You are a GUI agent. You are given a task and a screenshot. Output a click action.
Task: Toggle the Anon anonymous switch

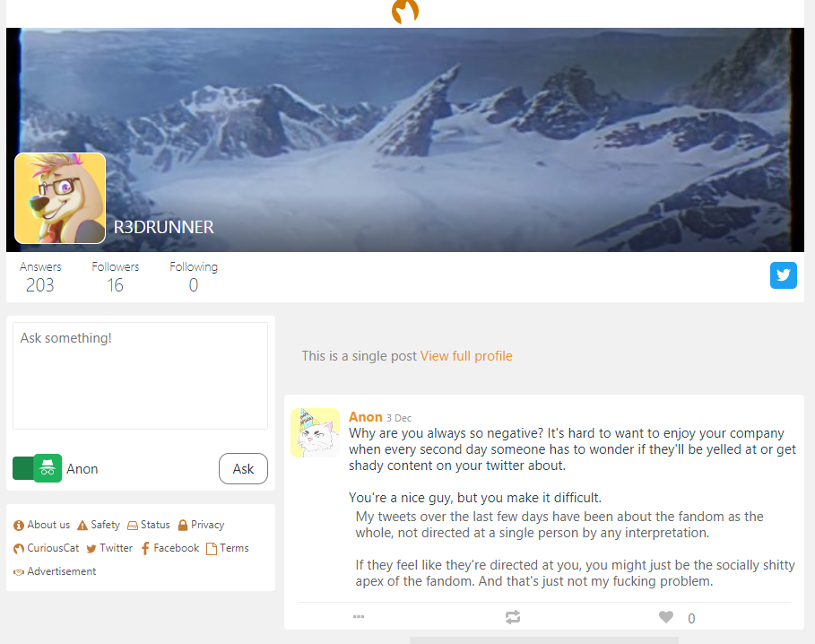pyautogui.click(x=38, y=468)
